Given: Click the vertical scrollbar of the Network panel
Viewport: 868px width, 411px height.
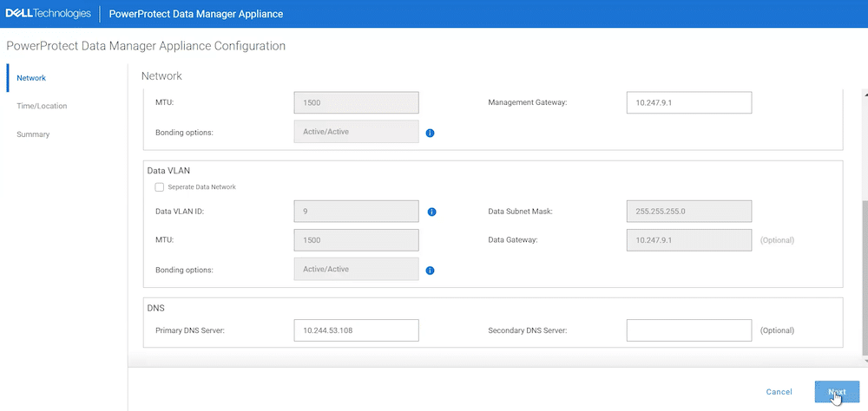Looking at the screenshot, I should point(865,277).
